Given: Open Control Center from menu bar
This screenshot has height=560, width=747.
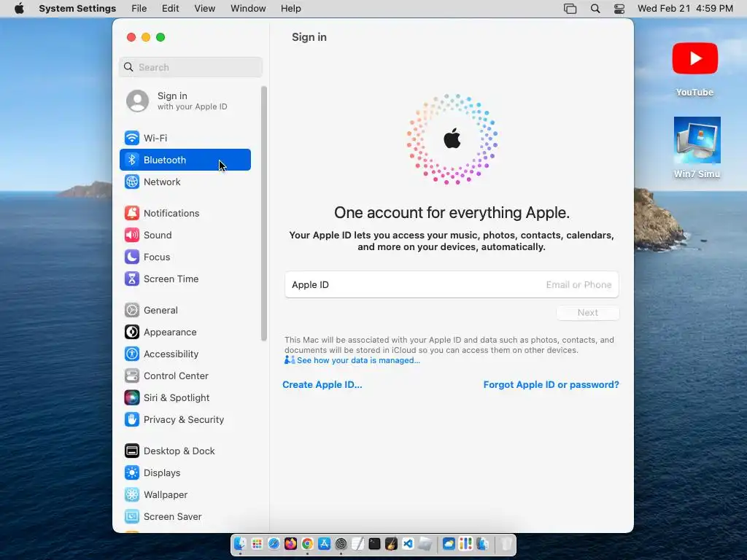Looking at the screenshot, I should pyautogui.click(x=619, y=9).
